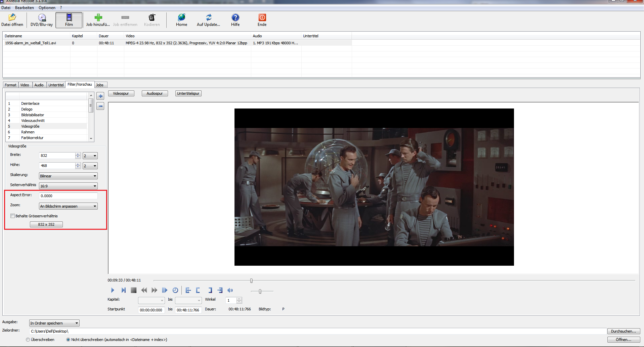Add a filter with the plus icon
Screen dimensions: 644x347
pos(100,96)
